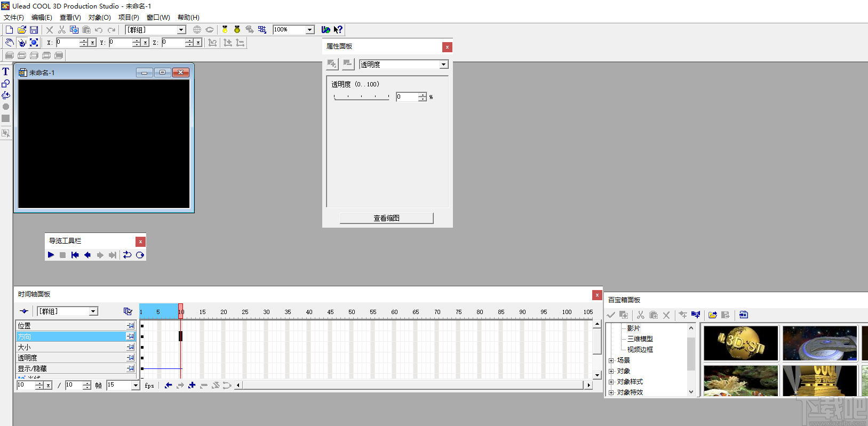Image resolution: width=868 pixels, height=426 pixels.
Task: Open the 编辑(E) menu
Action: coord(42,18)
